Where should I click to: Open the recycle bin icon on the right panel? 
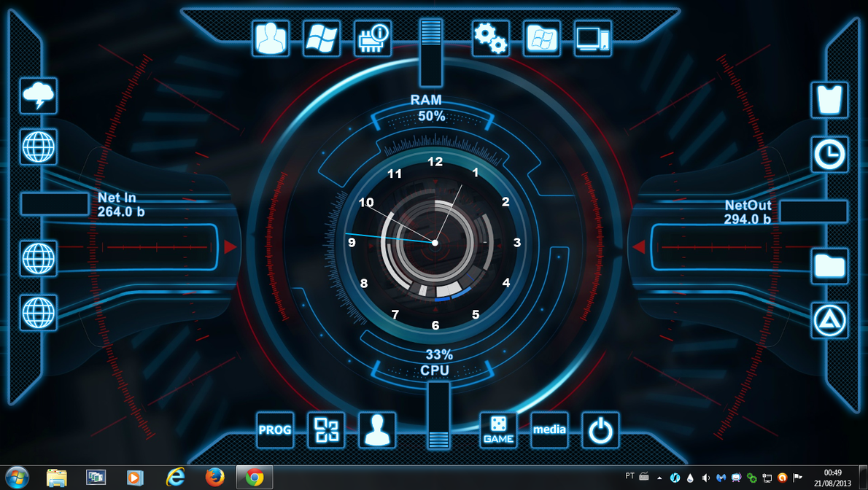point(830,100)
